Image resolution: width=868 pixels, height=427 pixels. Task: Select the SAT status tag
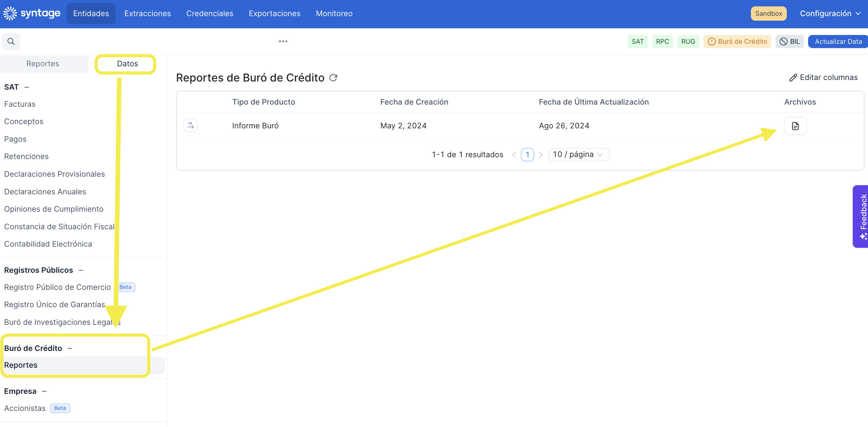click(x=637, y=41)
